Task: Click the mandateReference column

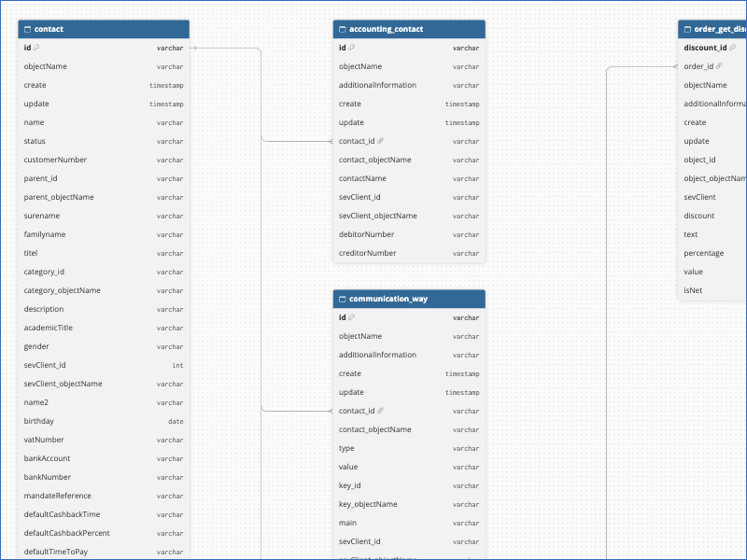Action: 104,496
